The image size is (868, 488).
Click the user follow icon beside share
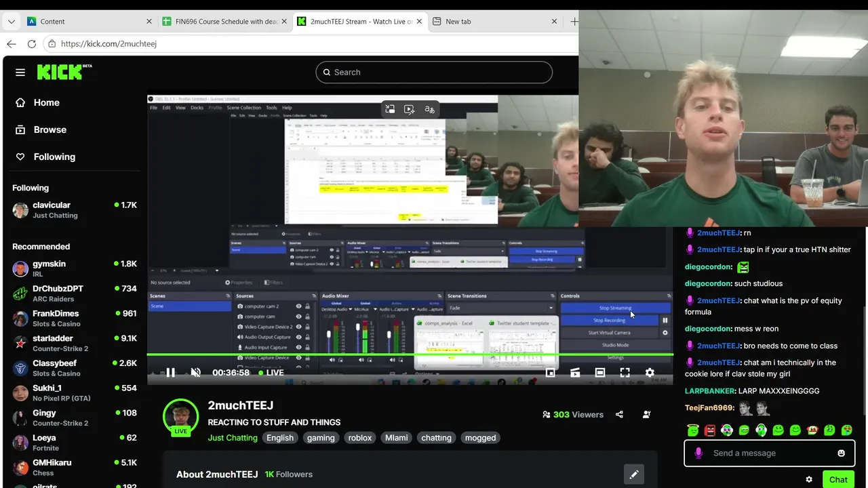click(646, 414)
